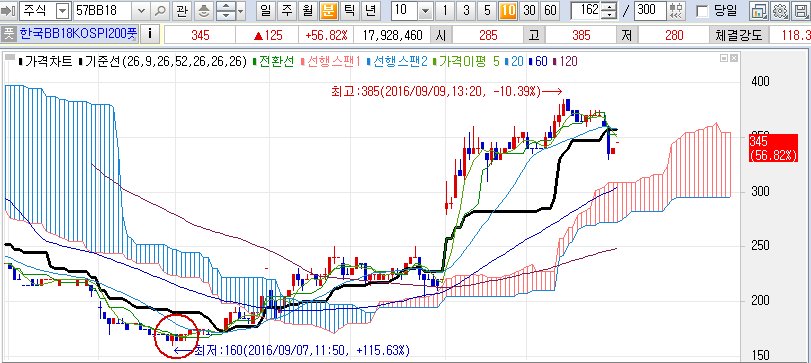Enable the 당일 checkbox
The width and height of the screenshot is (811, 363).
coord(702,10)
